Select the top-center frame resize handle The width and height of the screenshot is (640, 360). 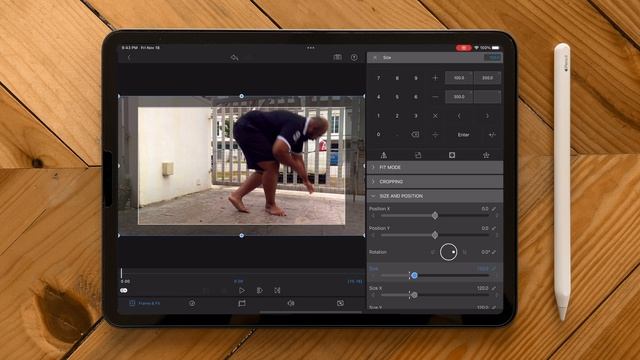[242, 96]
